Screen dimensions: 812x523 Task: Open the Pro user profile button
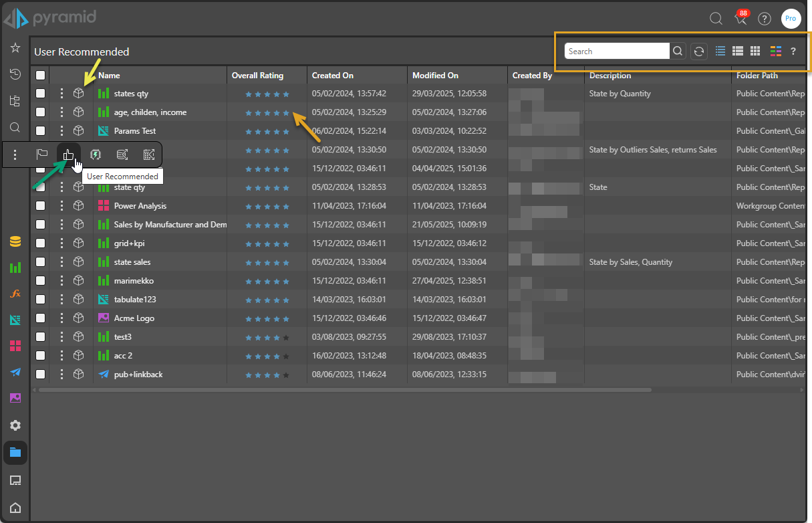[x=791, y=19]
